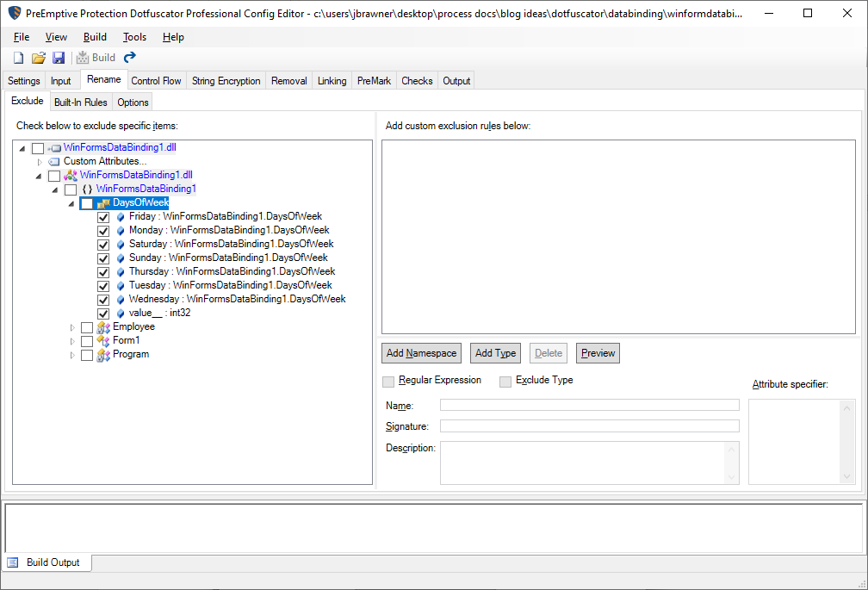Click the namespace braces icon
The height and width of the screenshot is (590, 868).
(87, 189)
